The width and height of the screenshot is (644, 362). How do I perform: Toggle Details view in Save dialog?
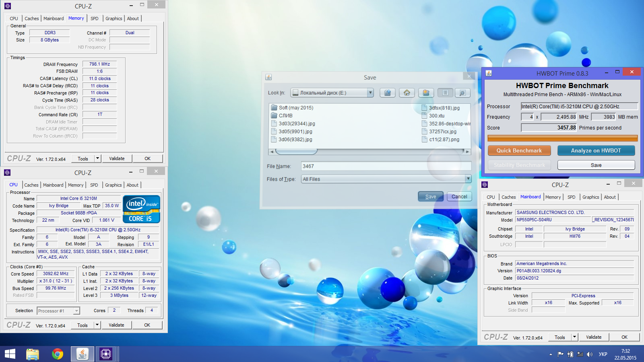[462, 93]
